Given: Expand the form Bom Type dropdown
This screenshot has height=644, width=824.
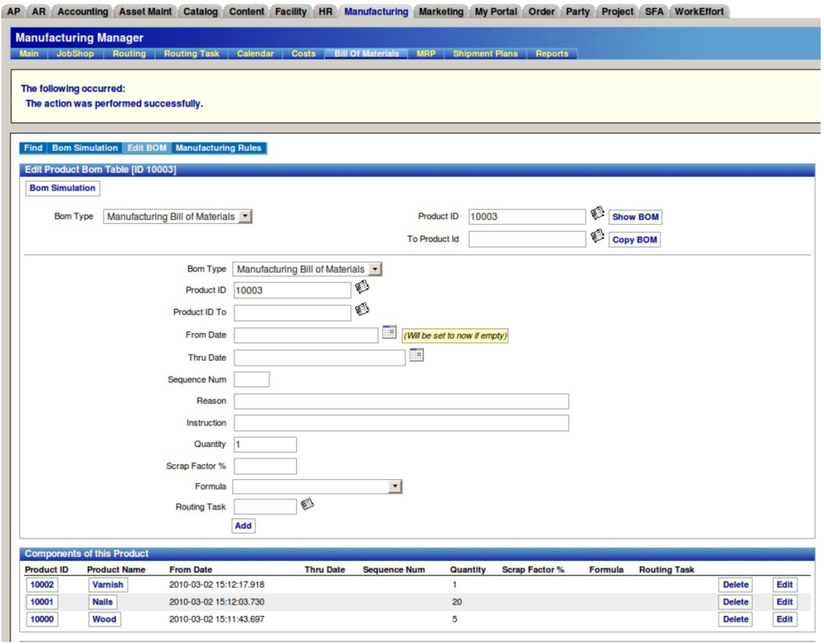Looking at the screenshot, I should 375,270.
